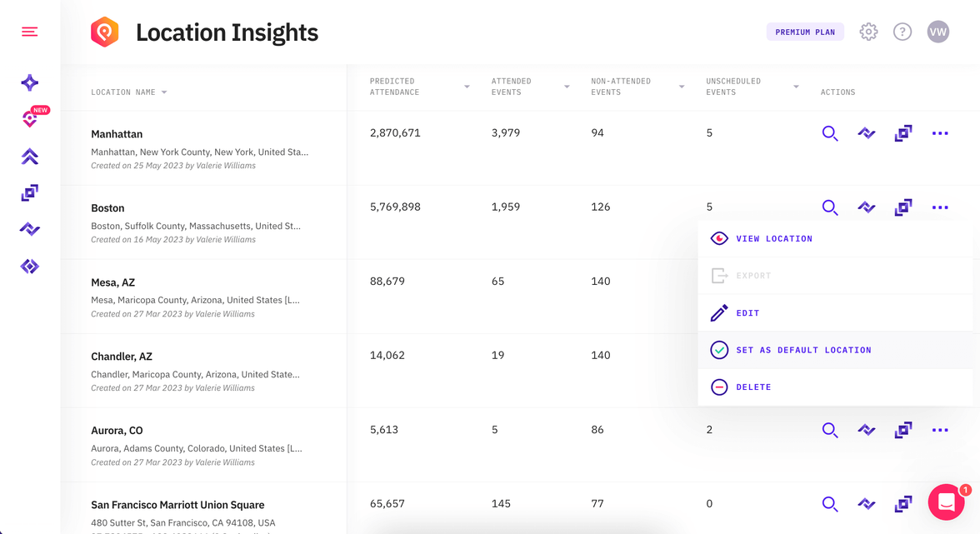The image size is (980, 534).
Task: Choose View Location from context menu
Action: (773, 238)
